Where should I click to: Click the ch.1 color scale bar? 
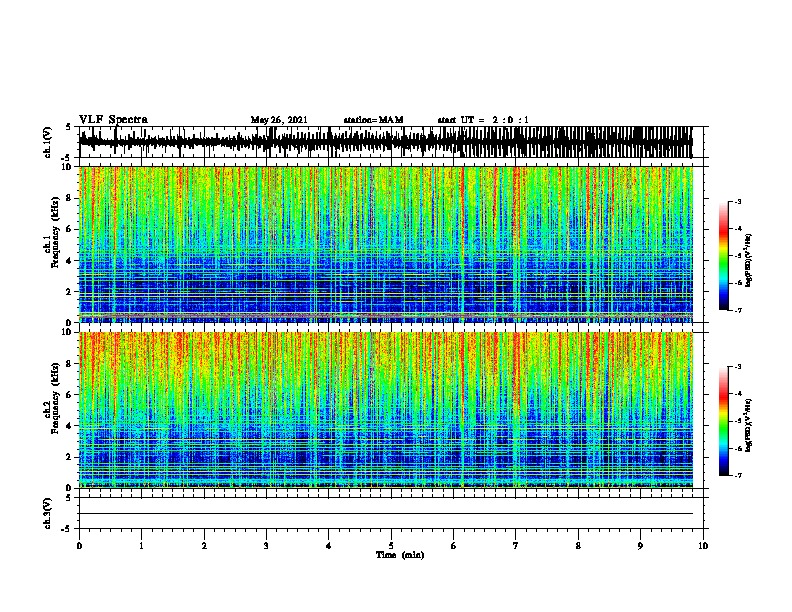tap(724, 256)
